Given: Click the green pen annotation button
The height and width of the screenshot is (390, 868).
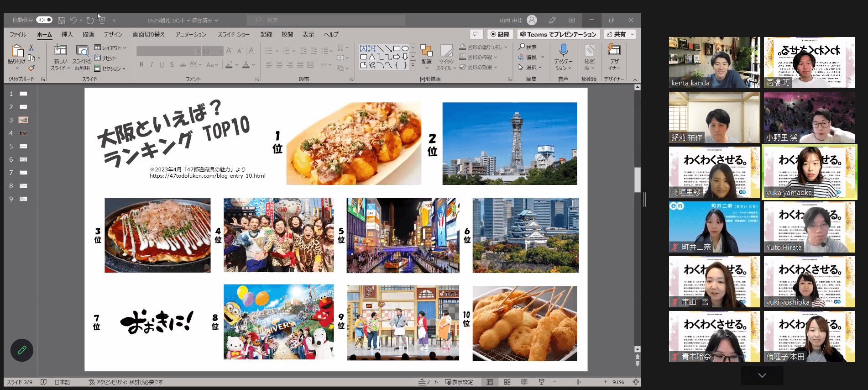Looking at the screenshot, I should click(22, 350).
